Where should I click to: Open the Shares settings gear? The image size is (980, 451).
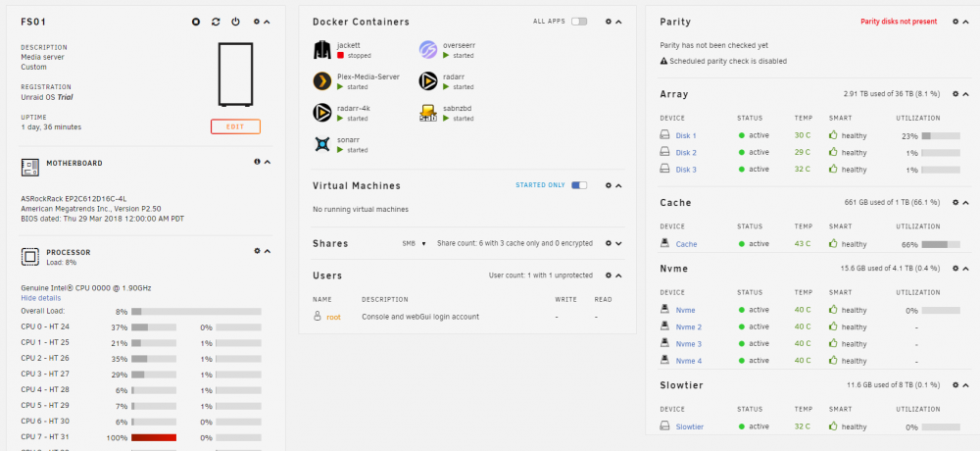coord(609,243)
